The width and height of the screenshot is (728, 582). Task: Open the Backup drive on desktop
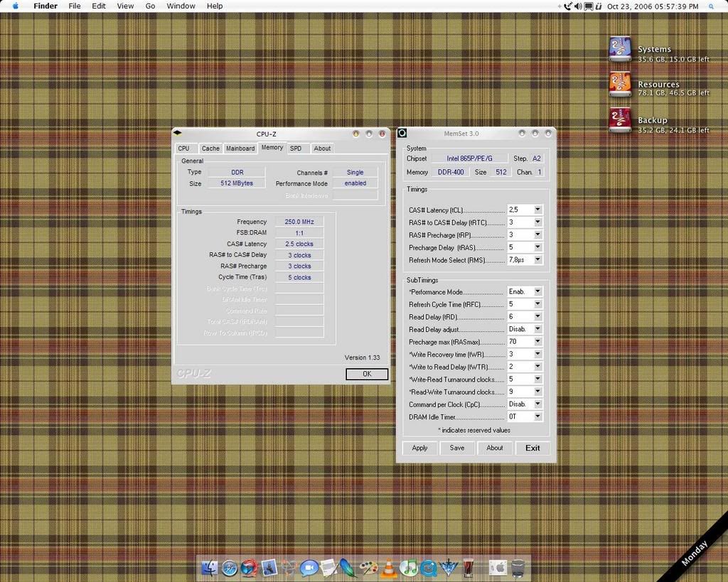(620, 120)
